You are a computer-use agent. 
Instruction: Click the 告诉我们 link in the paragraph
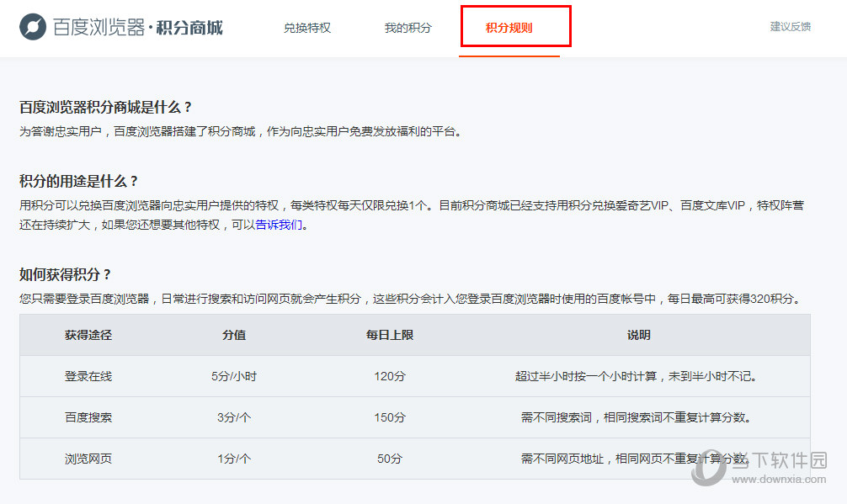[278, 225]
